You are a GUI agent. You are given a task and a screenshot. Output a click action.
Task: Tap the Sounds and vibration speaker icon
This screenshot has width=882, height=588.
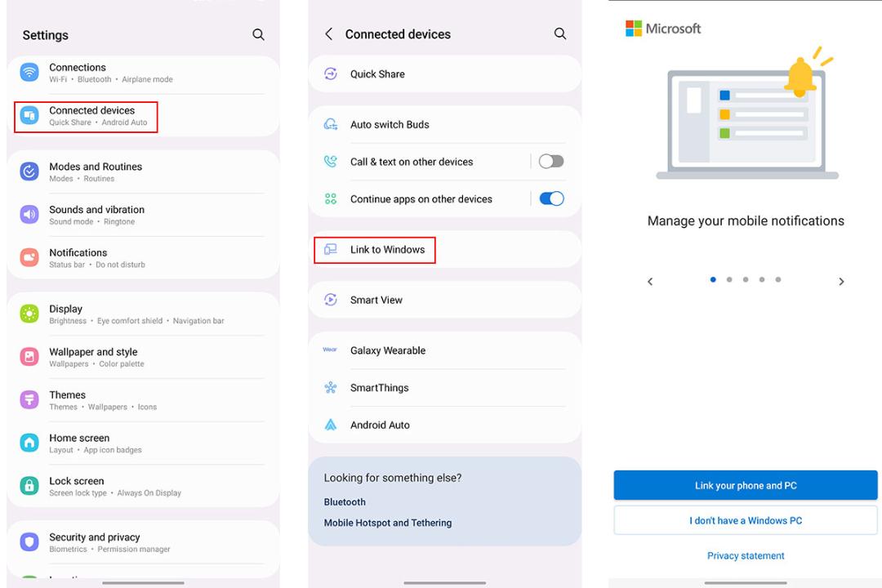(29, 215)
